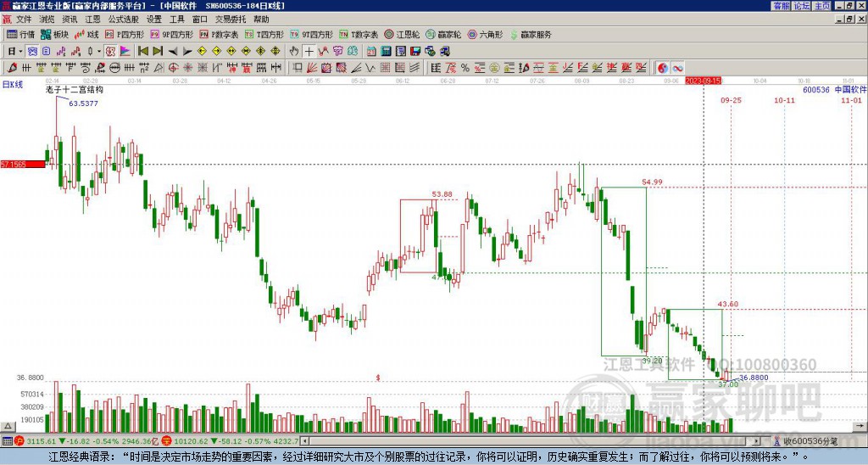The height and width of the screenshot is (465, 868).
Task: Click the 600536 中国软件 stock label
Action: [835, 89]
